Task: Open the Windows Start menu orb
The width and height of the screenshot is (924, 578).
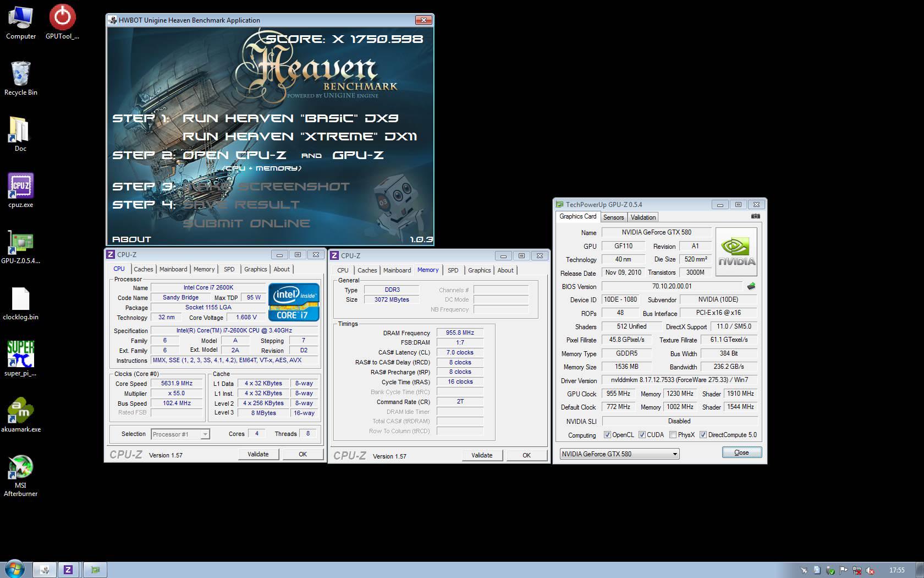Action: coord(14,569)
